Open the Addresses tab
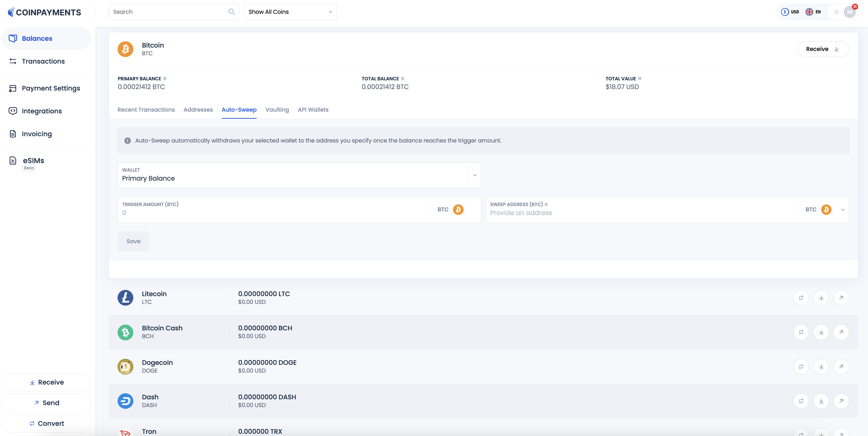 [198, 110]
